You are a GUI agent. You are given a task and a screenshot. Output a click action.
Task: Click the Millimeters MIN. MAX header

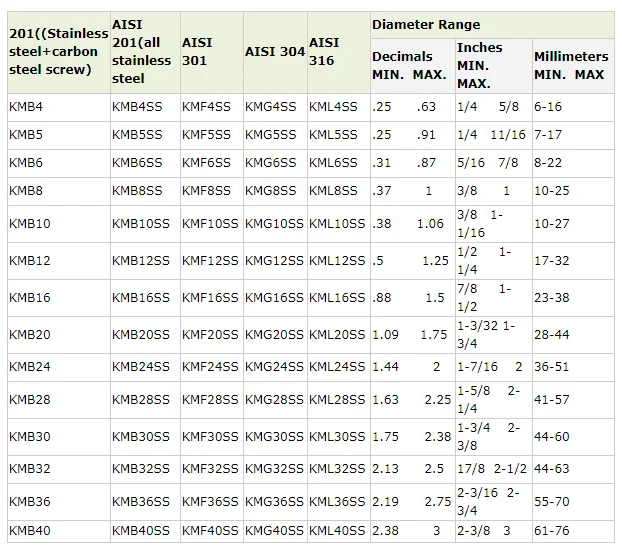pos(569,66)
